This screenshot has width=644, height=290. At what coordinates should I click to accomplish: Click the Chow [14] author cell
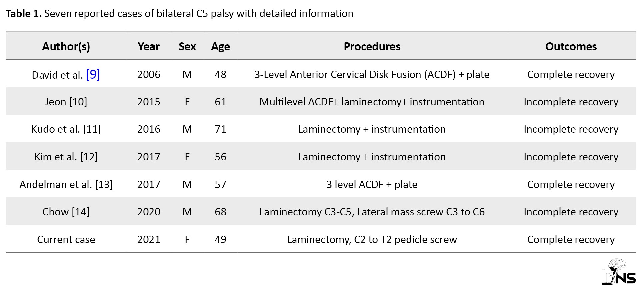(66, 212)
